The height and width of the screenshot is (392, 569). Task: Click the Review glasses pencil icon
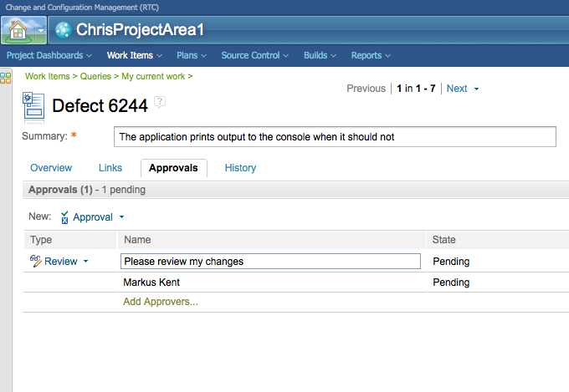point(35,261)
